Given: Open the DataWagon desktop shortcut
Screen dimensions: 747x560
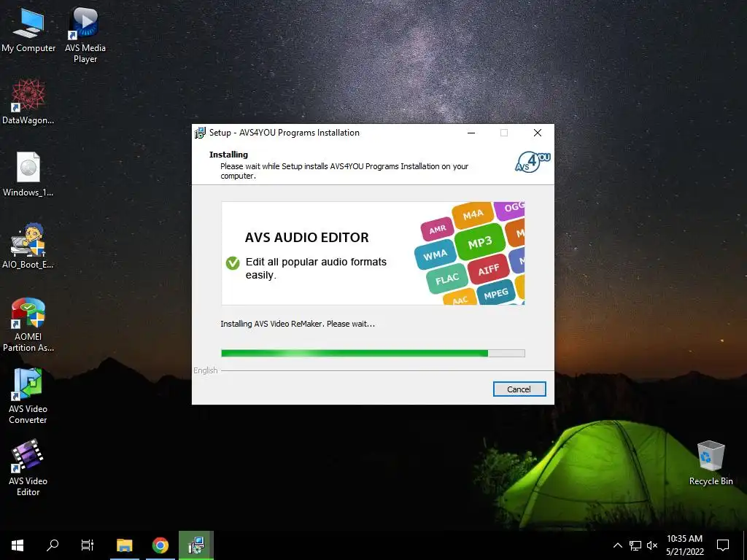Looking at the screenshot, I should 28,101.
